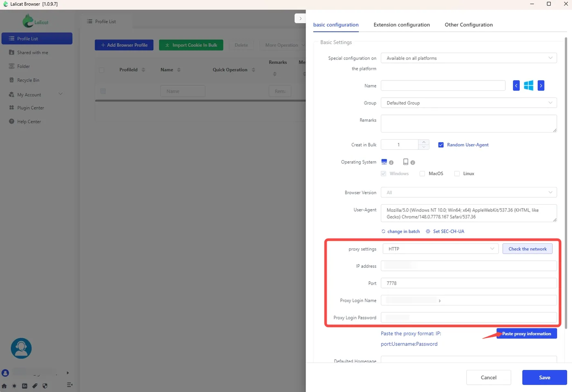The height and width of the screenshot is (392, 572).
Task: Sort by Remarks column arrows
Action: pyautogui.click(x=275, y=74)
